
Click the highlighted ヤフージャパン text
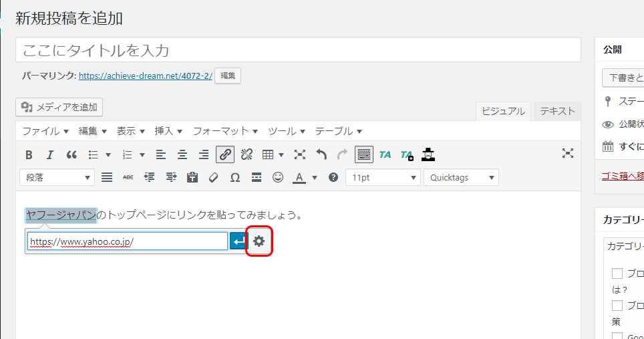61,215
